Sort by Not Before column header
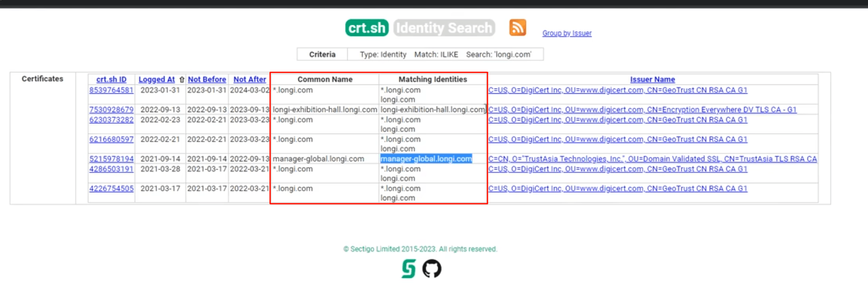This screenshot has width=868, height=283. pos(207,80)
